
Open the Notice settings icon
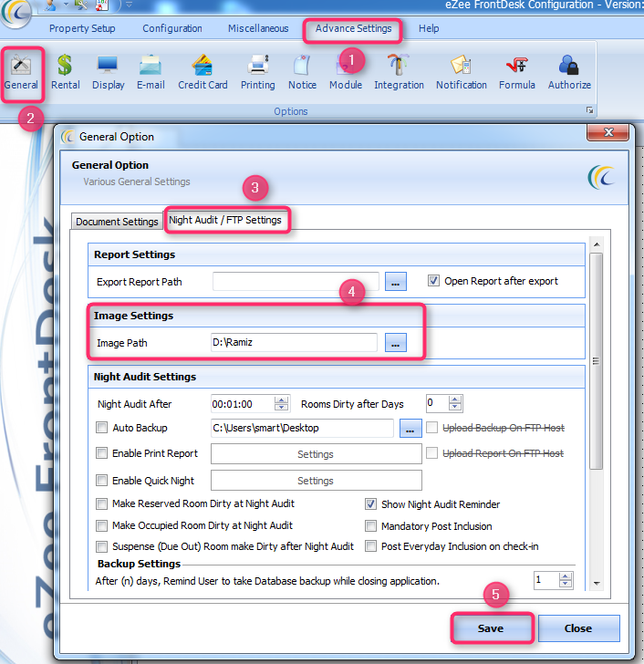(x=302, y=65)
